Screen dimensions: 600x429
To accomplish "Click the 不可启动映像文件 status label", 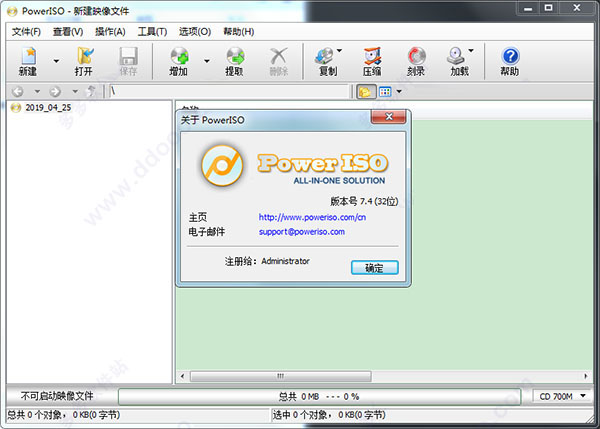I will 57,396.
